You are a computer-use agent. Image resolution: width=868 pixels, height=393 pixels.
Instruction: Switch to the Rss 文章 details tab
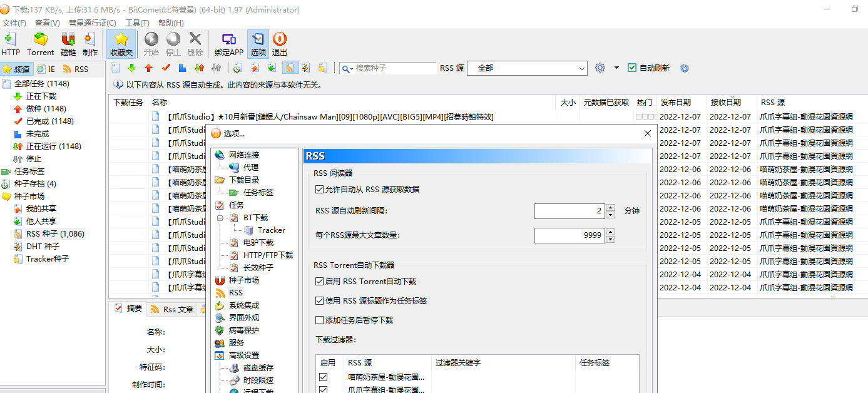tap(173, 309)
